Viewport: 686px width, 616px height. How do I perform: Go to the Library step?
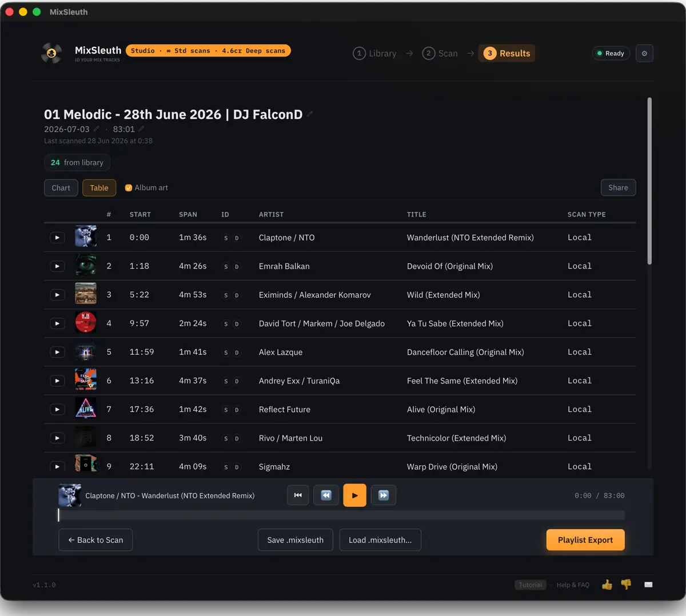click(x=375, y=53)
